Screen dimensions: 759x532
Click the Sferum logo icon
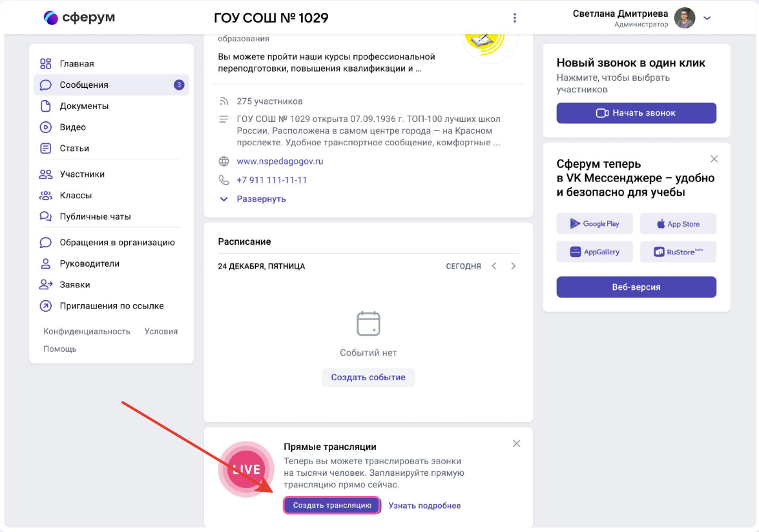[x=51, y=17]
